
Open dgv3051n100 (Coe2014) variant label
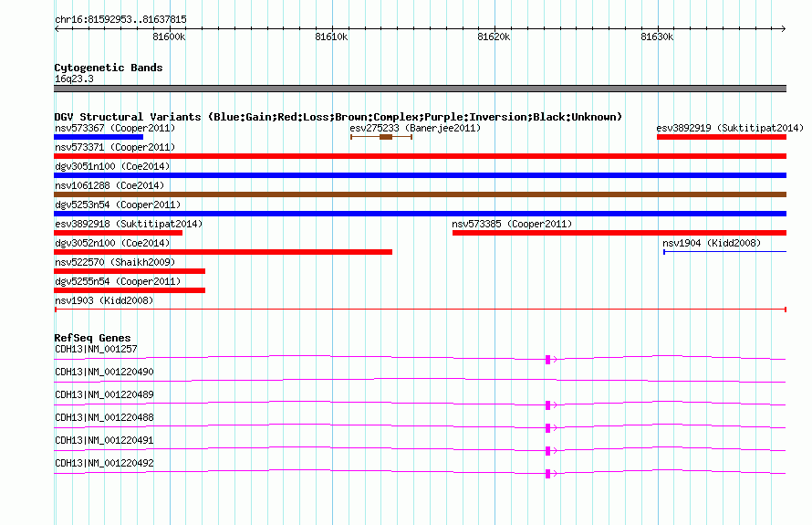click(112, 166)
